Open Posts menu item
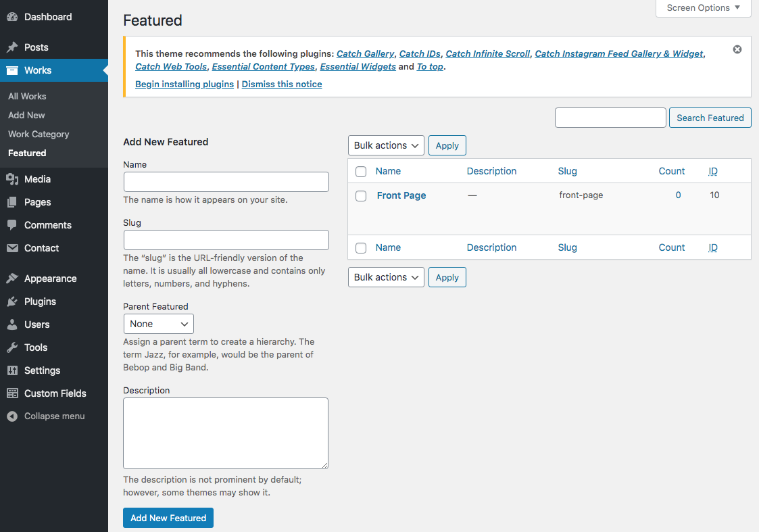 tap(36, 47)
